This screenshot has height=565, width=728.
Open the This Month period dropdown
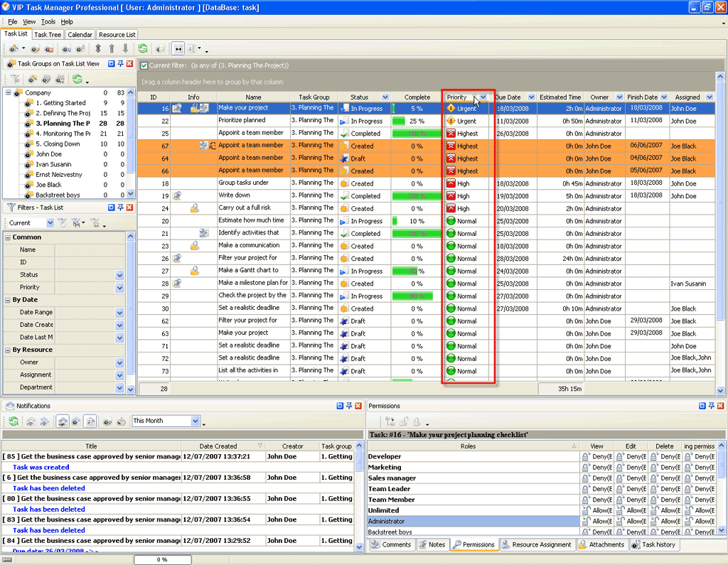(196, 421)
